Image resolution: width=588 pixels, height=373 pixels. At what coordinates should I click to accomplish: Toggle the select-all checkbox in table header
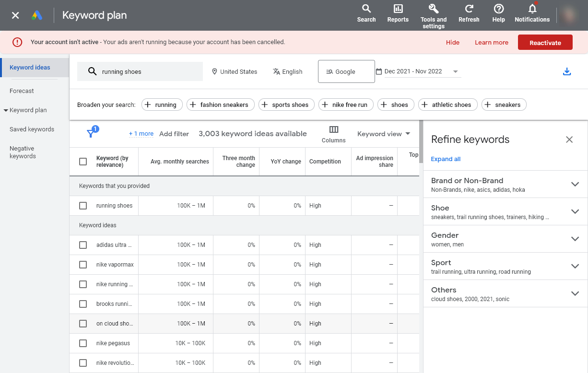click(x=83, y=162)
